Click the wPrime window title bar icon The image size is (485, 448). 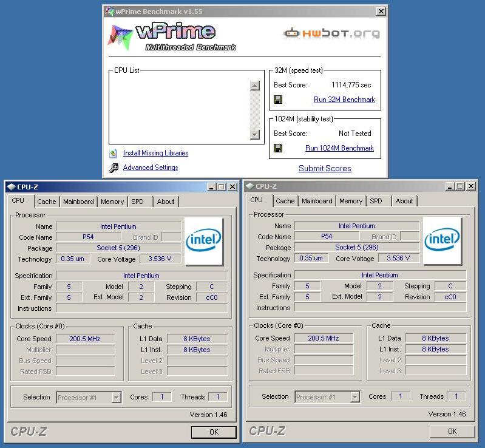coord(109,12)
